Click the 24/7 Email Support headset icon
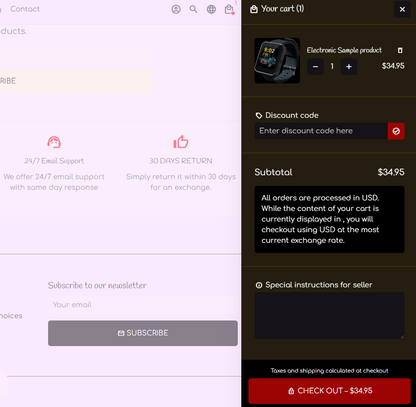Screen dimensions: 416x407 pyautogui.click(x=54, y=142)
